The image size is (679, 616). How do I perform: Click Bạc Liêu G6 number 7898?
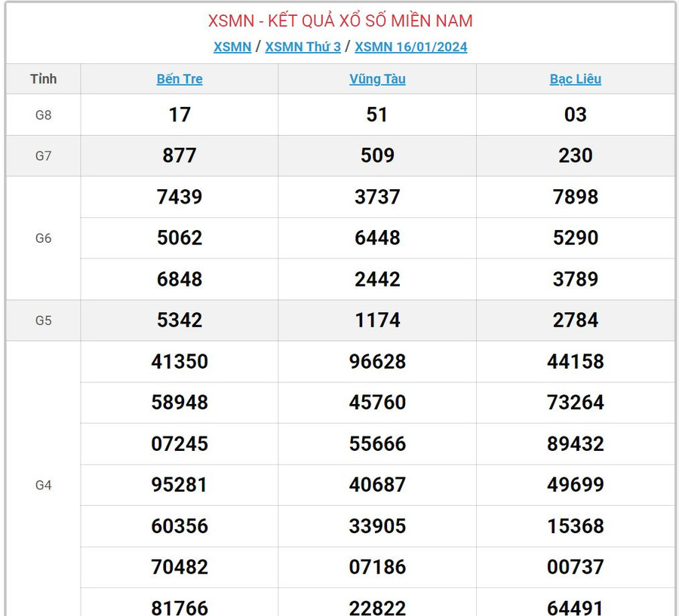[575, 198]
